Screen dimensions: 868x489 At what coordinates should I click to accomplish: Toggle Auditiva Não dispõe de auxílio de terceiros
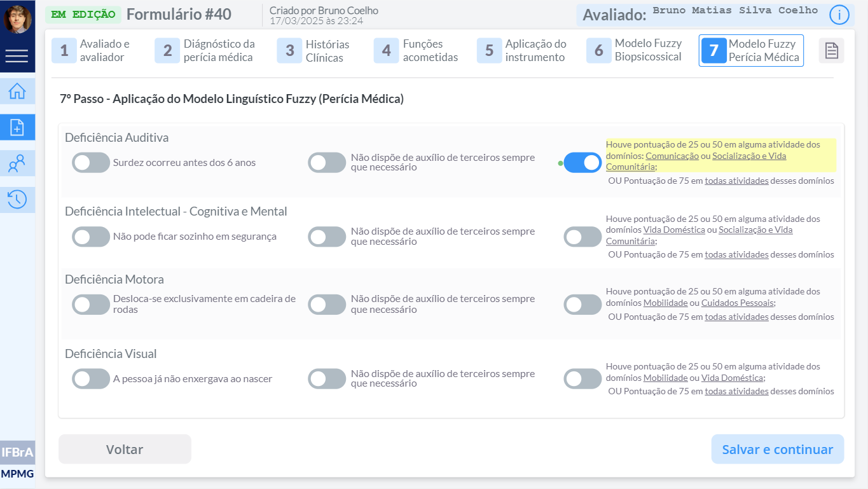[327, 163]
